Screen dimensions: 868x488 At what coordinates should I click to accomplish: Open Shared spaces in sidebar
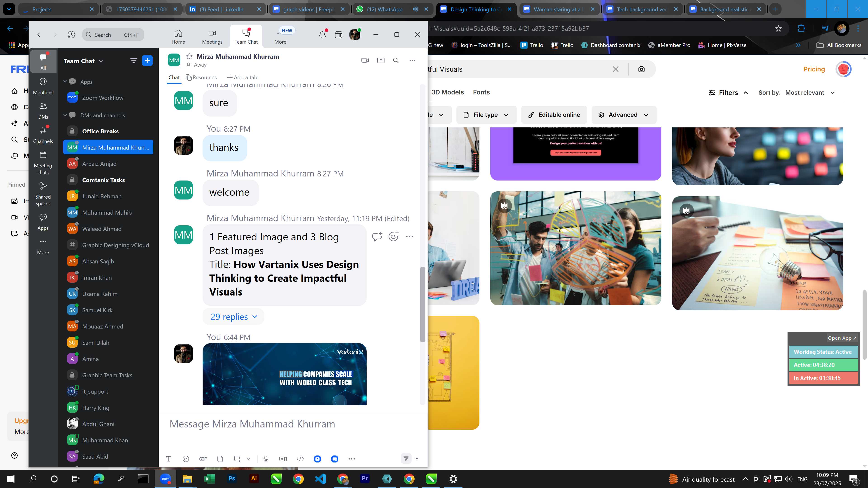[x=43, y=194]
